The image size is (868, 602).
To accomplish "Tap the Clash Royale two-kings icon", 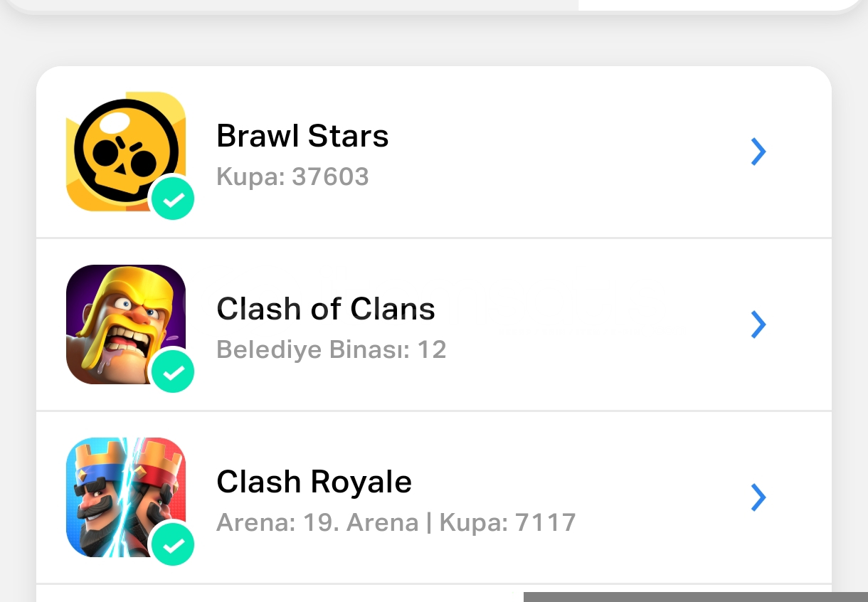I will tap(126, 497).
